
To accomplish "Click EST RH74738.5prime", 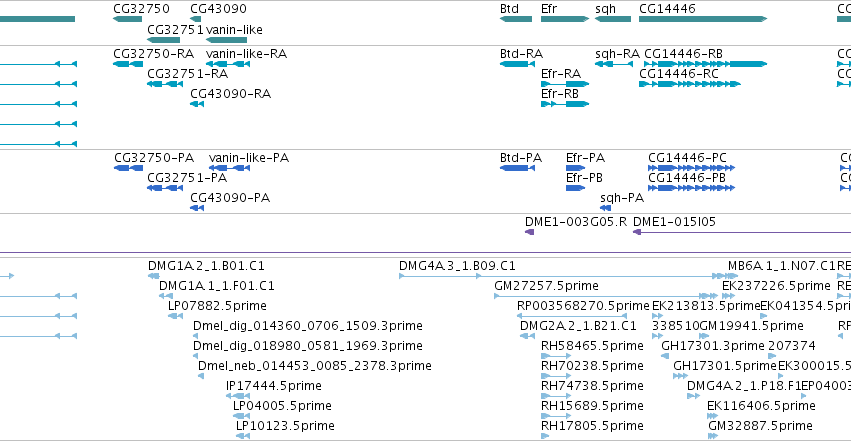I will (x=556, y=397).
